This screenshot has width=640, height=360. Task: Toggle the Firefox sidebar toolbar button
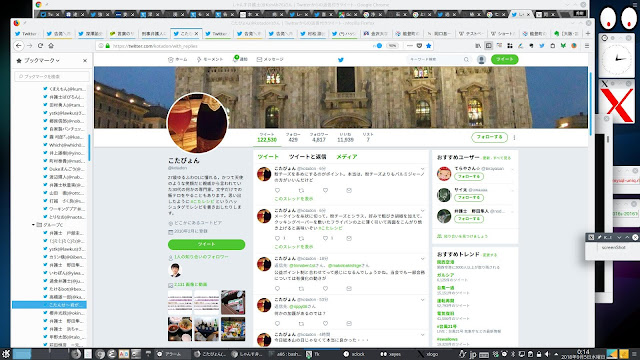pyautogui.click(x=489, y=46)
